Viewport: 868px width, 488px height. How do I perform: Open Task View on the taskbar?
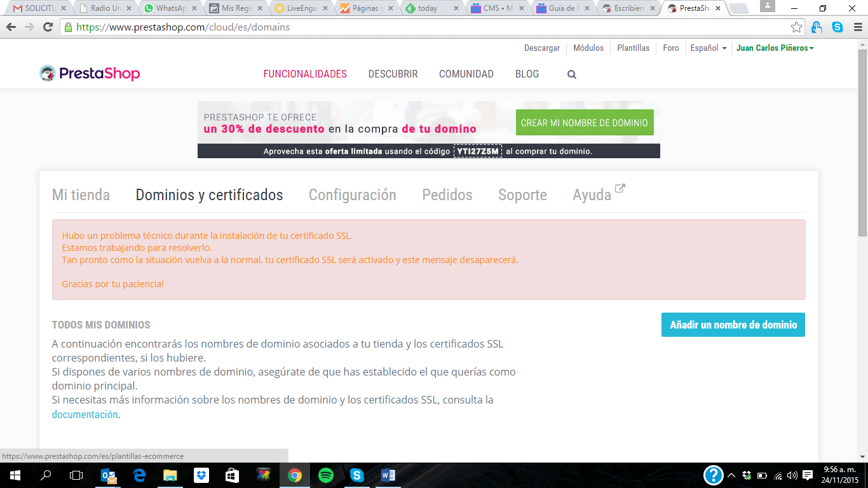tap(76, 475)
